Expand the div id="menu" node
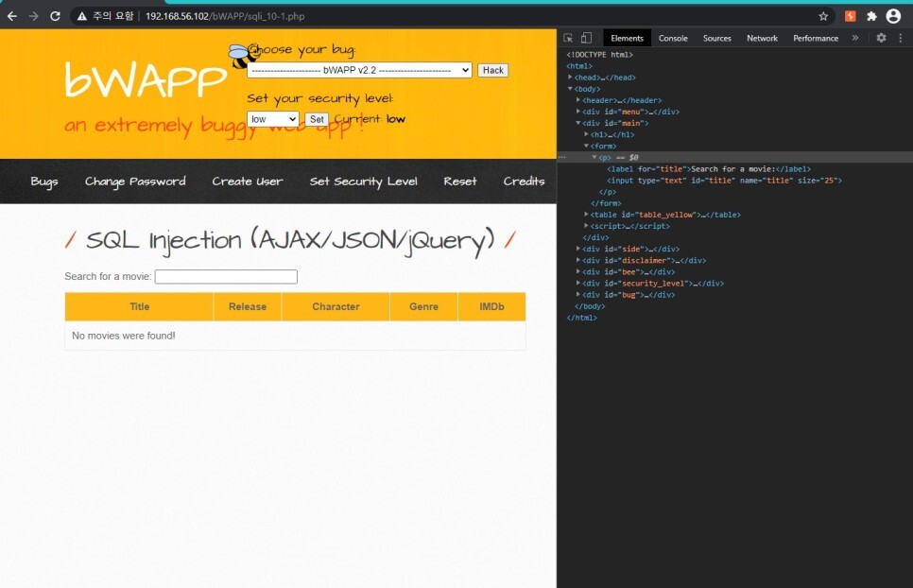913x588 pixels. (578, 112)
